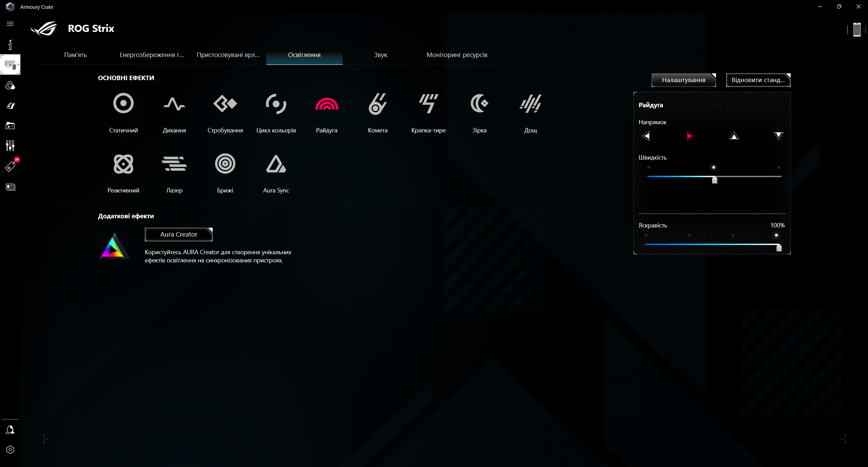This screenshot has height=467, width=868.
Task: Open the Моніторинг ресурсів tab
Action: 457,55
